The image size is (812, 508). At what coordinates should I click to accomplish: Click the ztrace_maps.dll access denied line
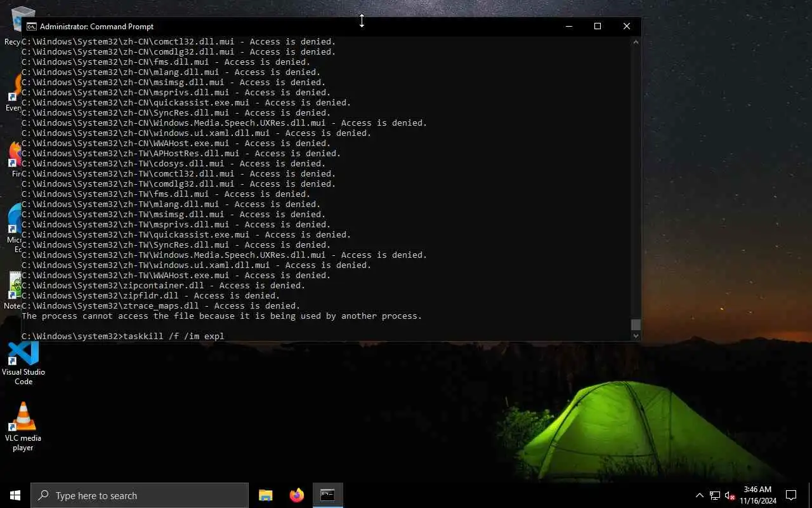click(x=161, y=305)
